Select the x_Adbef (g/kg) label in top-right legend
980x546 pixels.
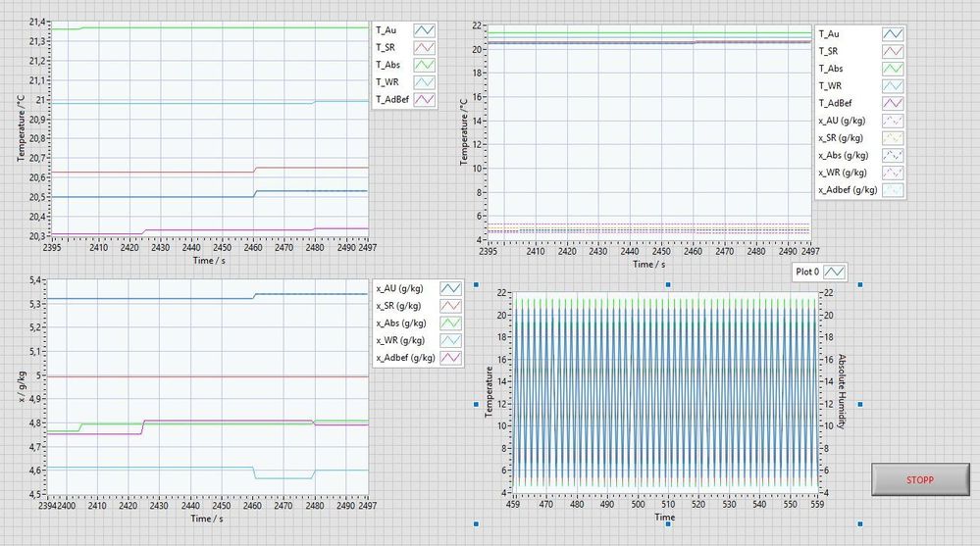pyautogui.click(x=848, y=190)
